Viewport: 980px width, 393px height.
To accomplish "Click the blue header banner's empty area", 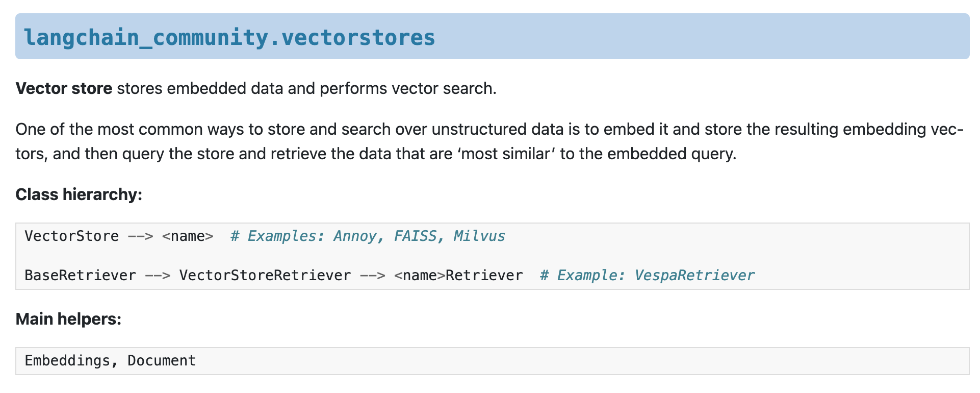I will click(x=714, y=37).
